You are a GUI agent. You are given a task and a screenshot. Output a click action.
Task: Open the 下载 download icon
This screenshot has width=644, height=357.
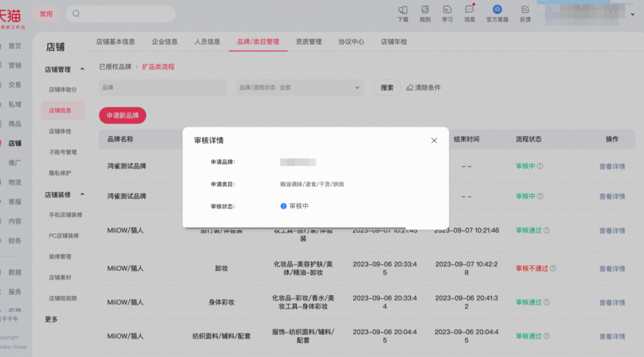point(403,10)
